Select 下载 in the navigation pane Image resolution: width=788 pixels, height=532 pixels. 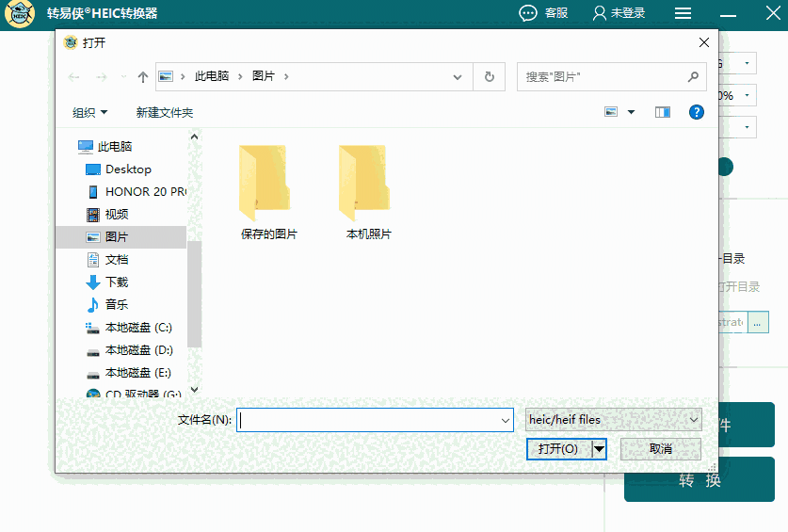(107, 282)
